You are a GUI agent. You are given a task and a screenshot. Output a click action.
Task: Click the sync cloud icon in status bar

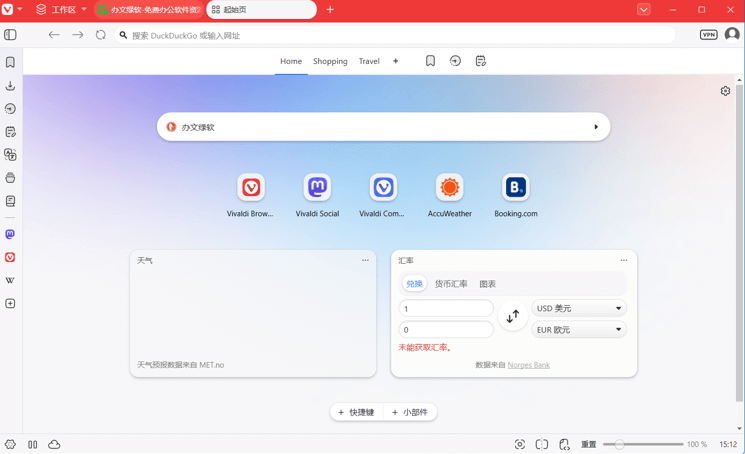[x=54, y=444]
